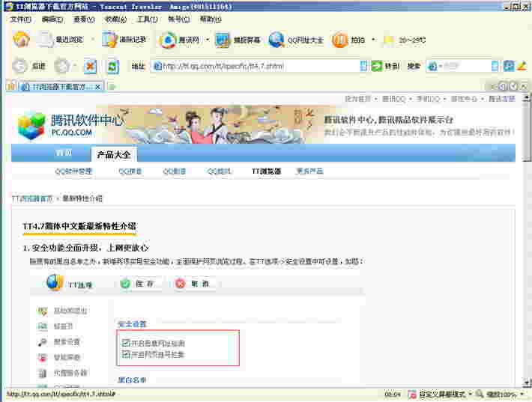Click the QQ软件管理 sub-navigation link
This screenshot has width=532, height=402.
tap(73, 171)
